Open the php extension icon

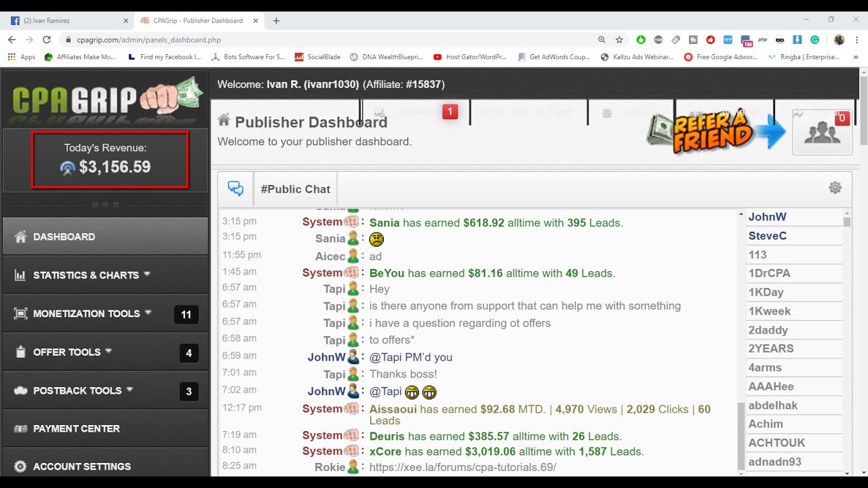click(x=763, y=40)
